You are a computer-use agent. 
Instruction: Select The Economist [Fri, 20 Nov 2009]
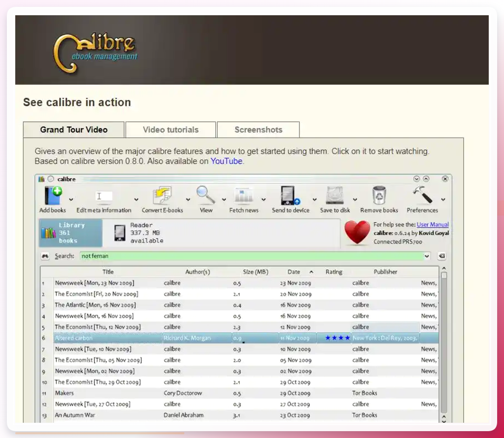tap(239, 294)
